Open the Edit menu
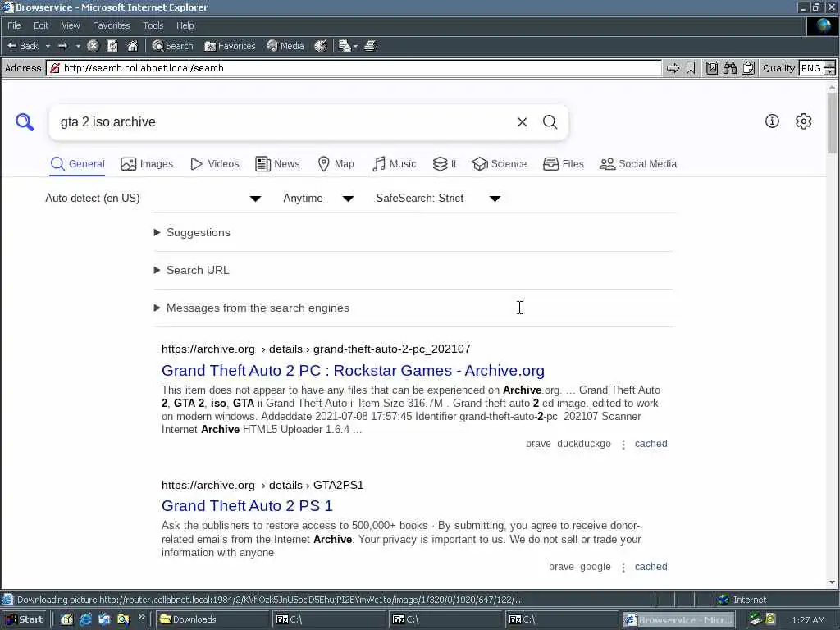Viewport: 840px width, 630px height. click(41, 25)
